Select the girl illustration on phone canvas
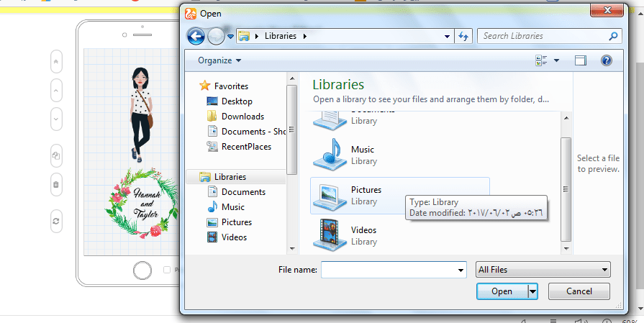Screen dimensions: 644x323 141,115
